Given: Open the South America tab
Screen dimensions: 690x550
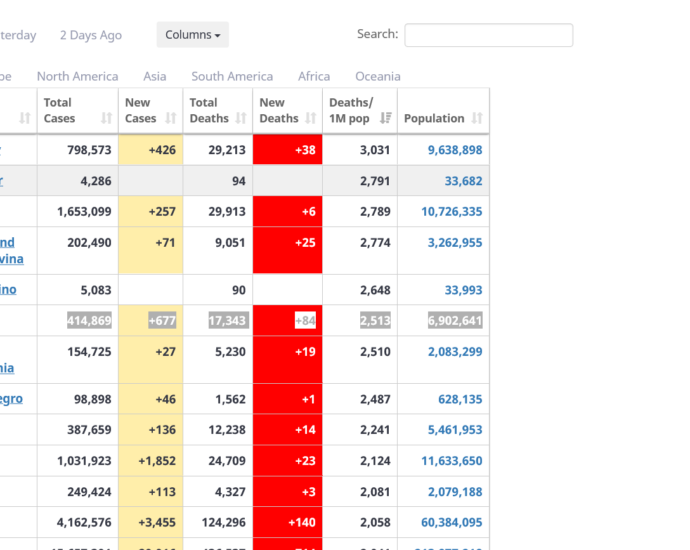Looking at the screenshot, I should click(x=232, y=77).
